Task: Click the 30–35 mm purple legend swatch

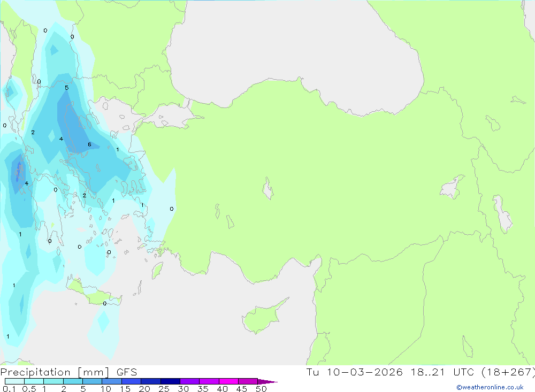Action: [189, 381]
